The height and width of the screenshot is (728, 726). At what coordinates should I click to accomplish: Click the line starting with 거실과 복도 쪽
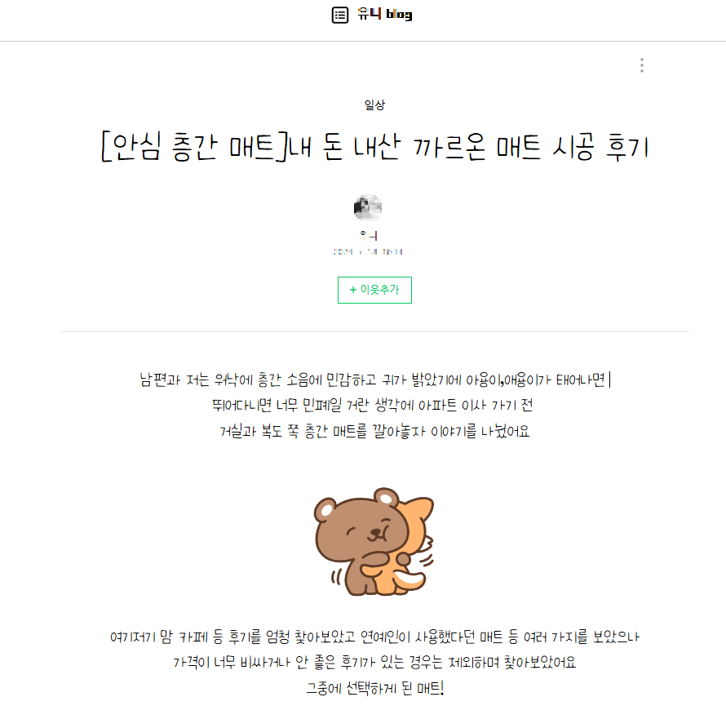(x=374, y=431)
